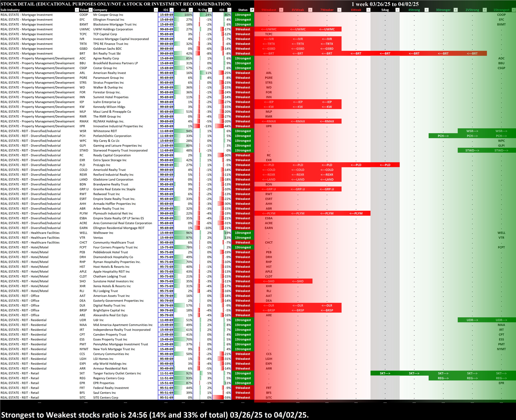Expand the % Chg filter dropdown
Screen dimensions: 516x420
click(x=210, y=10)
